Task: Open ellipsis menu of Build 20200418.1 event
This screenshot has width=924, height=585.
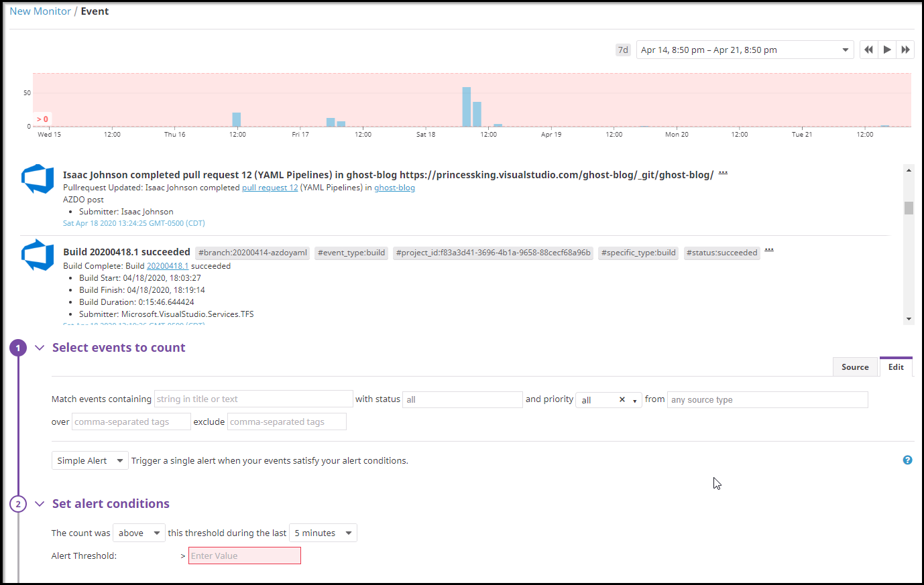Action: pos(769,250)
